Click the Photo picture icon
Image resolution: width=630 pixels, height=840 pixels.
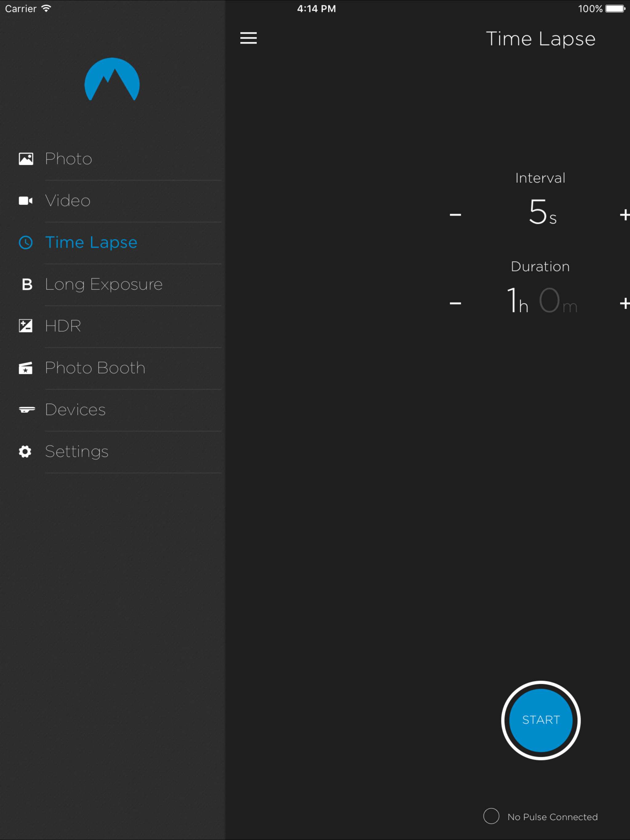tap(26, 159)
